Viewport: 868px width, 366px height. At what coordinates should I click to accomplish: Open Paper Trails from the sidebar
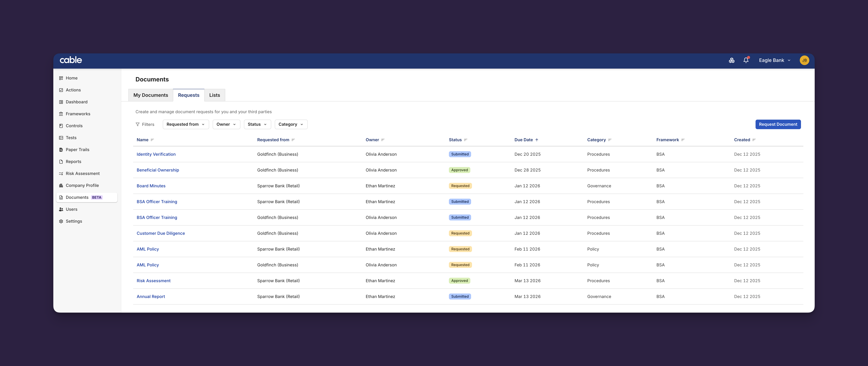click(77, 150)
